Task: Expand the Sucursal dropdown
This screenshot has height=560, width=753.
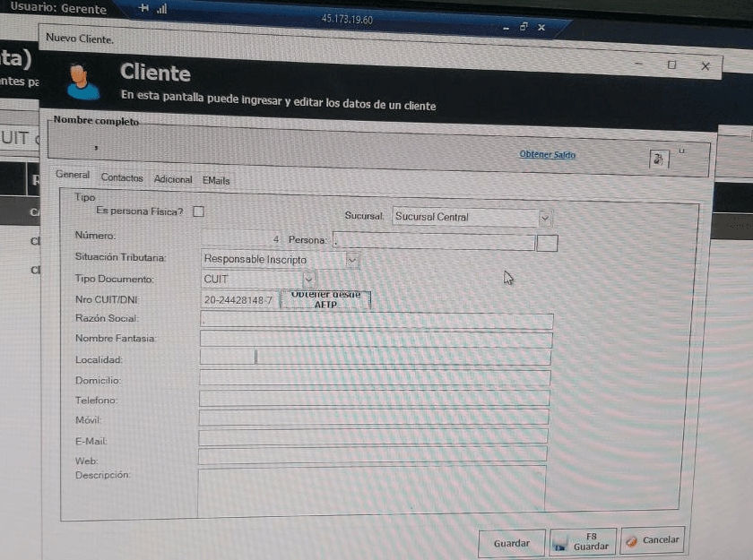Action: coord(544,218)
